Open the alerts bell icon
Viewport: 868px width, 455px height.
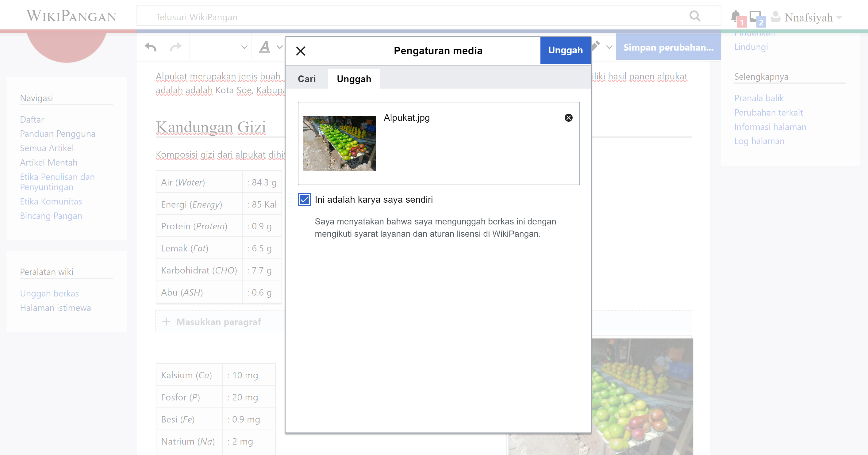click(735, 16)
